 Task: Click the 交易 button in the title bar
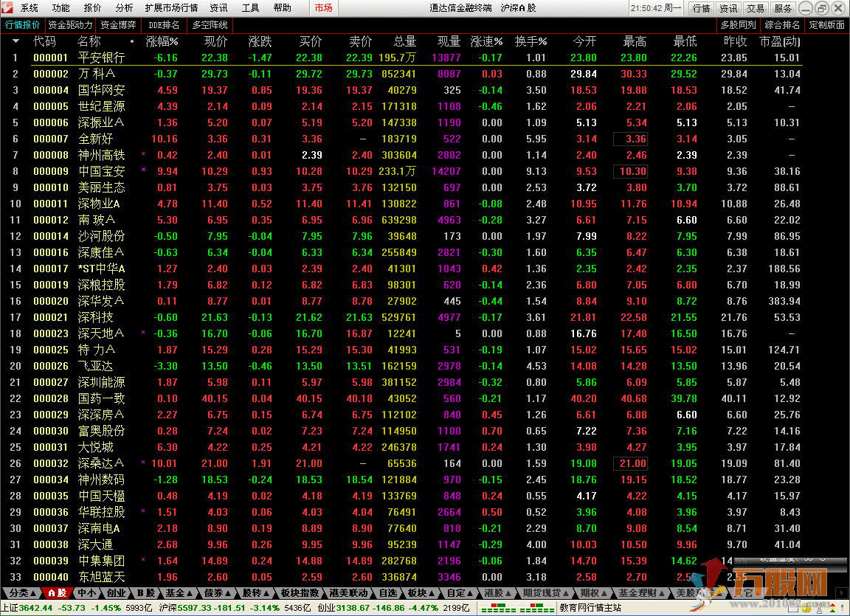(x=755, y=8)
